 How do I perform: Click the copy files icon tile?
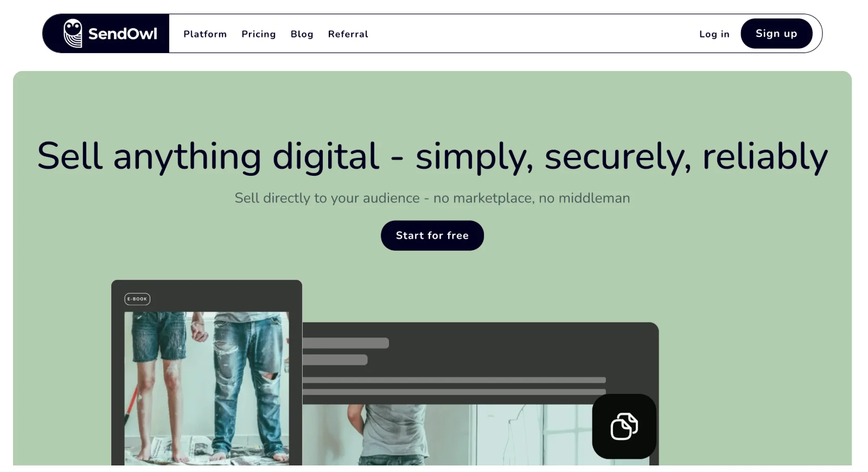624,426
